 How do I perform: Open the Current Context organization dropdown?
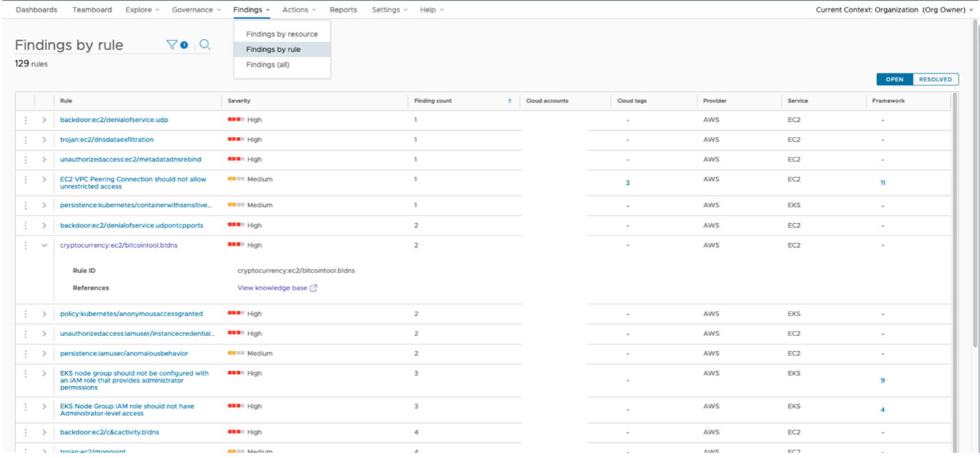coord(894,10)
